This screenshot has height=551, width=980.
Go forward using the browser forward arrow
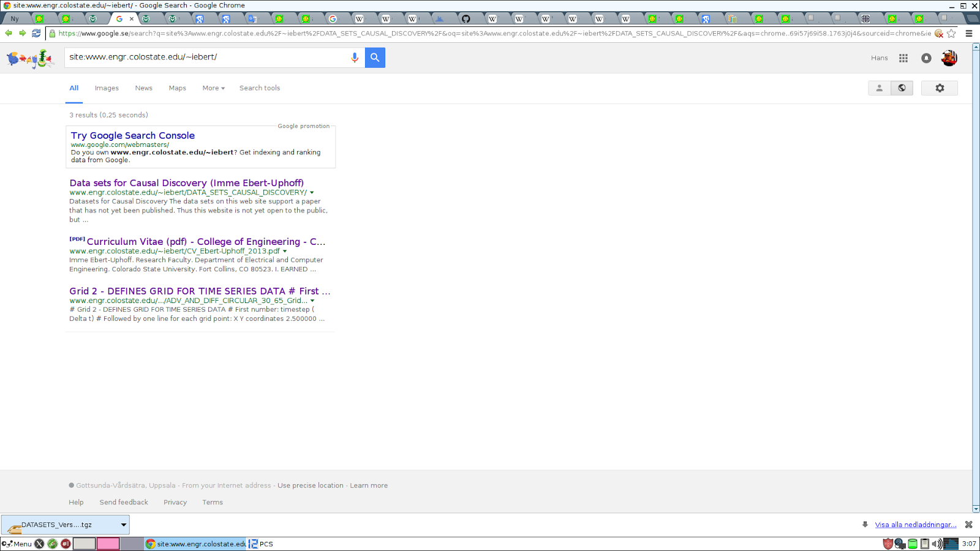(23, 33)
